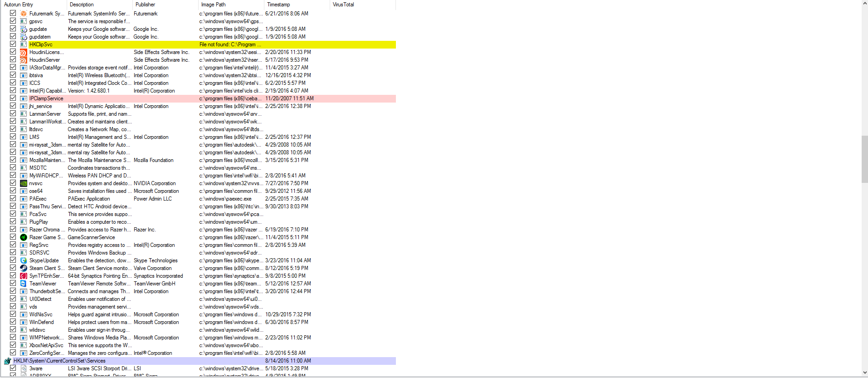Select the Skype Technologies publisher cell
This screenshot has height=378, width=868.
[x=156, y=260]
